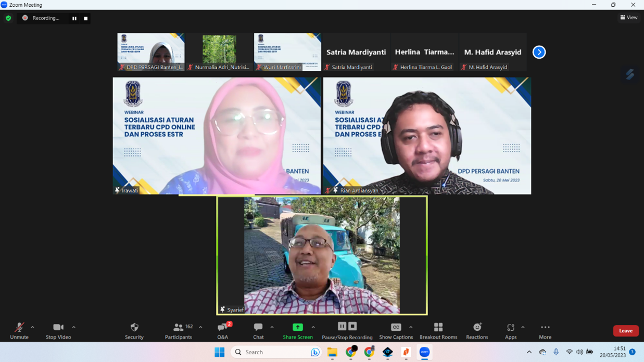Unmute the microphone
The width and height of the screenshot is (644, 362).
click(x=19, y=331)
